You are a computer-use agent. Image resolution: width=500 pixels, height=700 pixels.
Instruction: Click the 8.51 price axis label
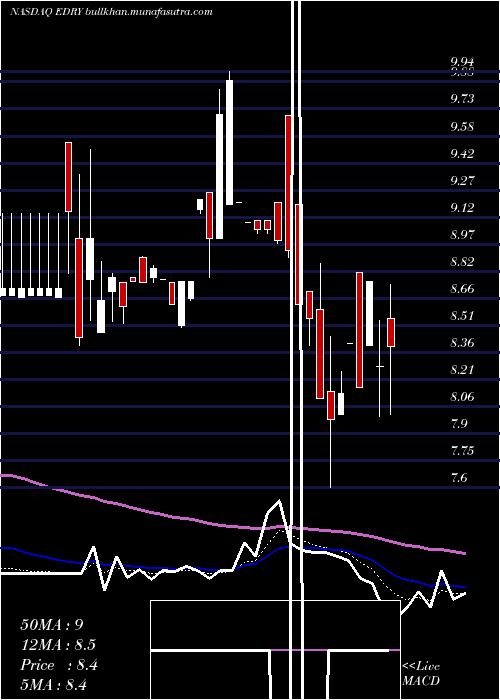click(462, 316)
